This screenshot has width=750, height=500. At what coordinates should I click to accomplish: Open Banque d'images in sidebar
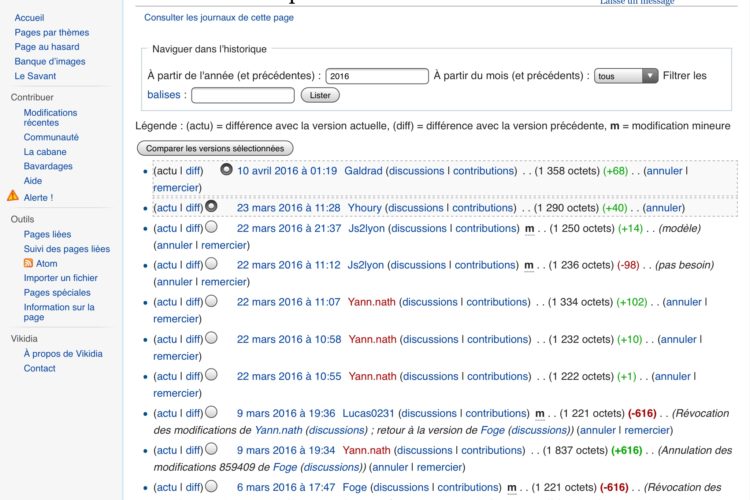tap(50, 61)
